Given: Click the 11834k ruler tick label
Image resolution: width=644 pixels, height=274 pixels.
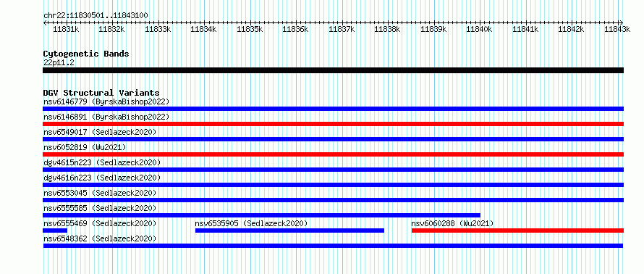Looking at the screenshot, I should (x=204, y=29).
